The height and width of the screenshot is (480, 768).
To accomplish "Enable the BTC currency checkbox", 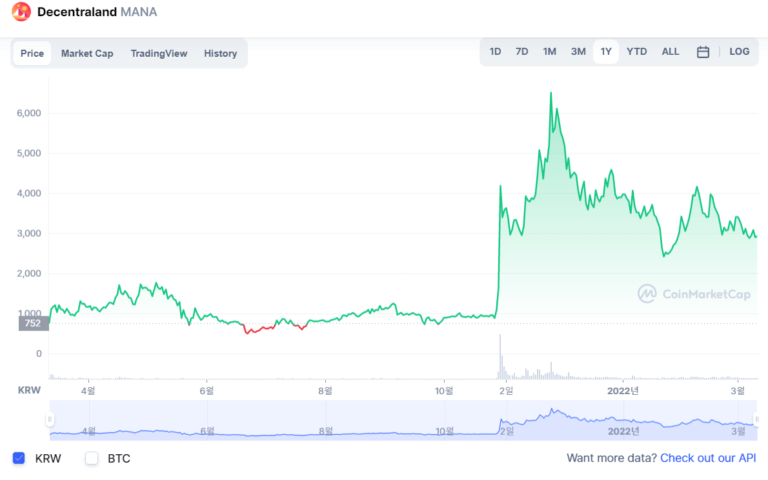I will (92, 458).
